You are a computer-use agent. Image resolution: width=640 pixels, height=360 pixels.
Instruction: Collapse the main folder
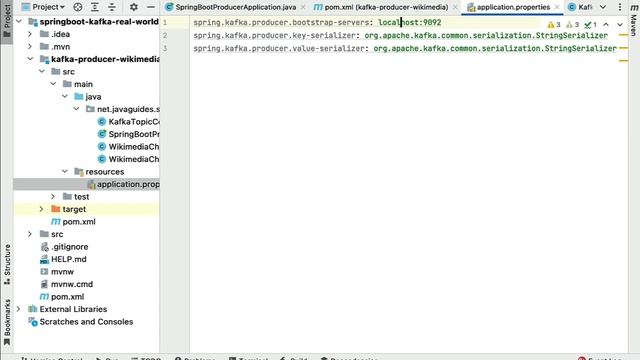pyautogui.click(x=53, y=84)
